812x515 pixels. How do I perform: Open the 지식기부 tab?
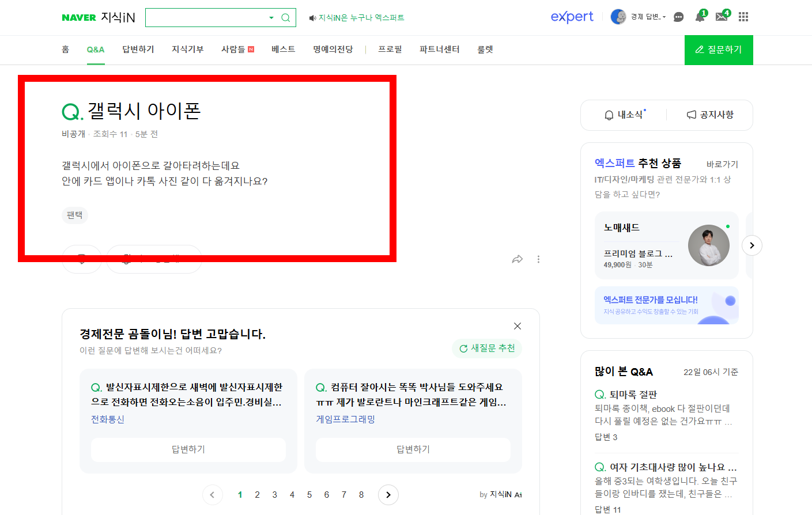click(188, 50)
